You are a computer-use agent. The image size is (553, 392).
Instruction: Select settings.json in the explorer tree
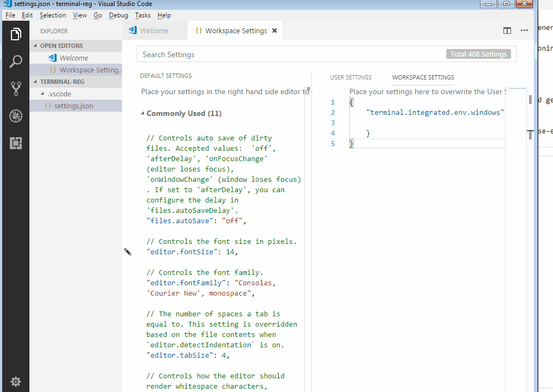(x=76, y=106)
